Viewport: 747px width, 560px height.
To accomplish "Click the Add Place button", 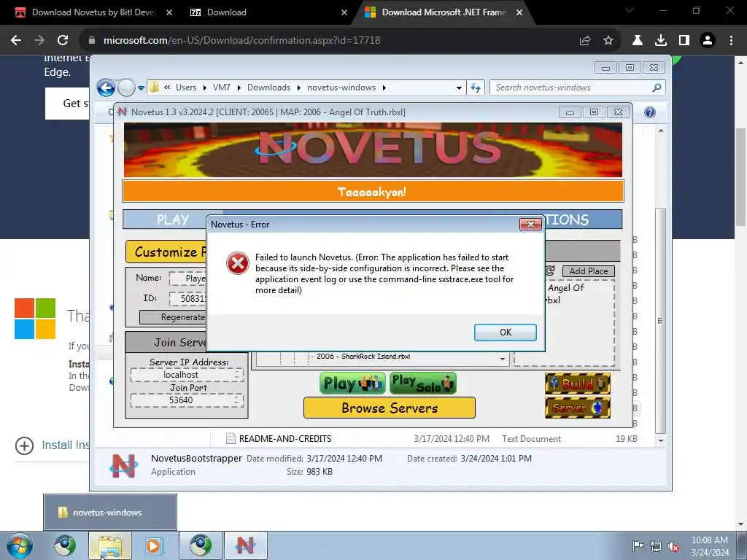I will tap(589, 271).
